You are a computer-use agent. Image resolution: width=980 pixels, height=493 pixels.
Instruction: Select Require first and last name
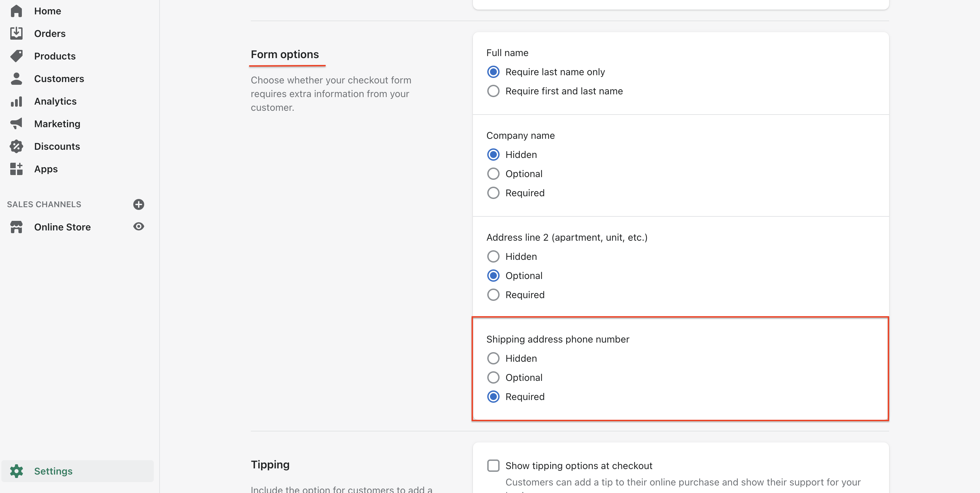493,91
